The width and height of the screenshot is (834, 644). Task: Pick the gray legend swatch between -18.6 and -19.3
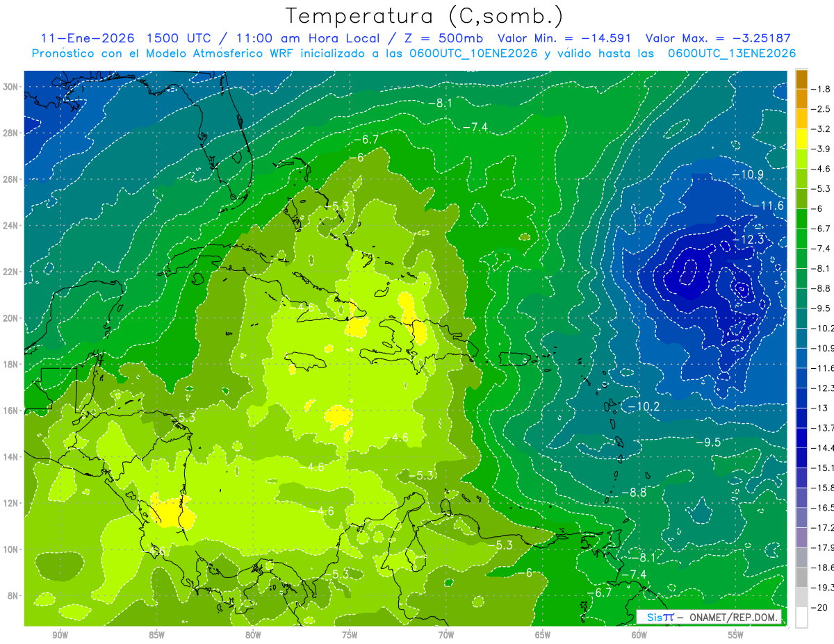click(x=801, y=577)
